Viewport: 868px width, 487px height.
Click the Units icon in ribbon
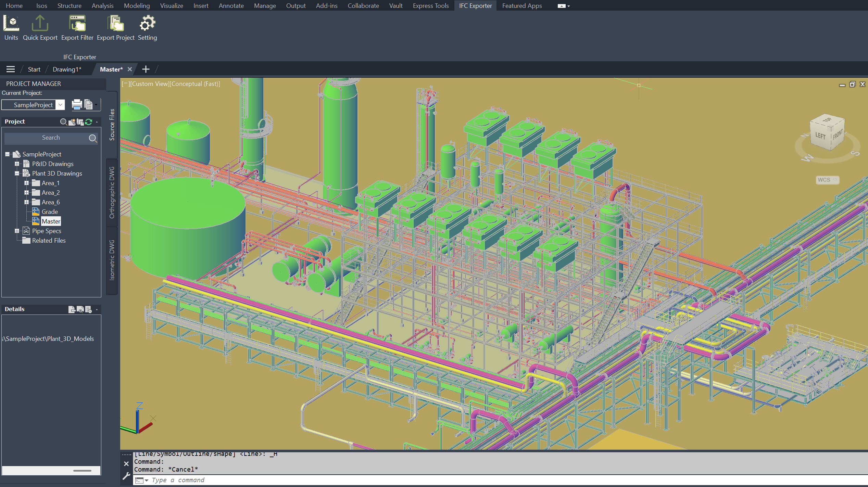pos(11,23)
